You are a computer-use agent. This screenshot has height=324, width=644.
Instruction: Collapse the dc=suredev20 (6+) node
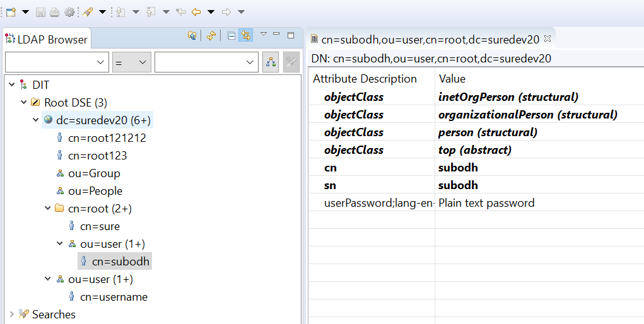pos(35,120)
